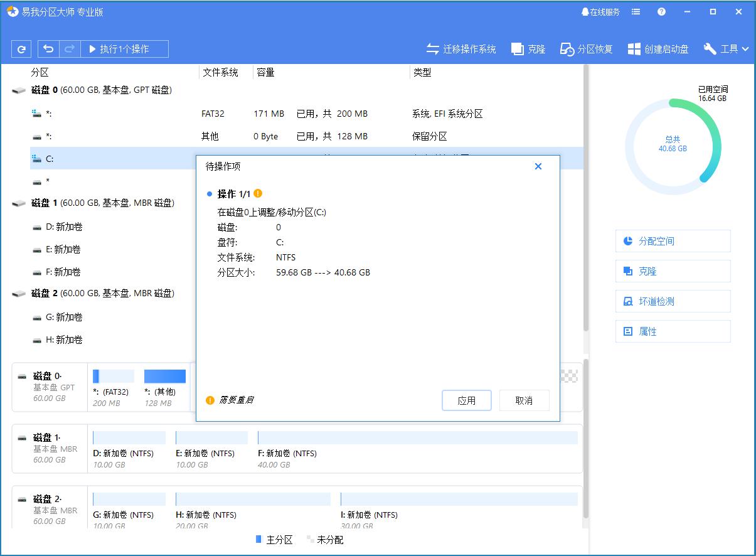Cancel the pending operation with 取消
The width and height of the screenshot is (756, 556).
[x=524, y=400]
